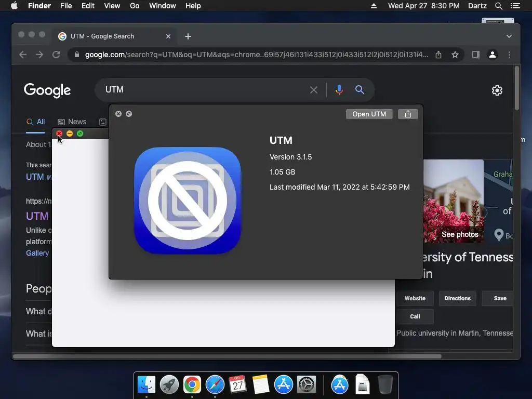This screenshot has height=399, width=532.
Task: Open Launchpad from the Dock
Action: click(169, 384)
